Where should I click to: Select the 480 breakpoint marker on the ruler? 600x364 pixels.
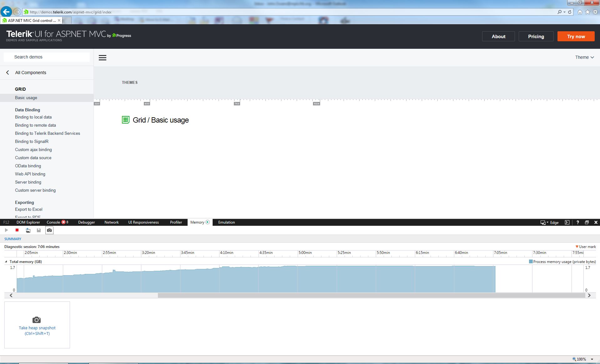[x=147, y=104]
